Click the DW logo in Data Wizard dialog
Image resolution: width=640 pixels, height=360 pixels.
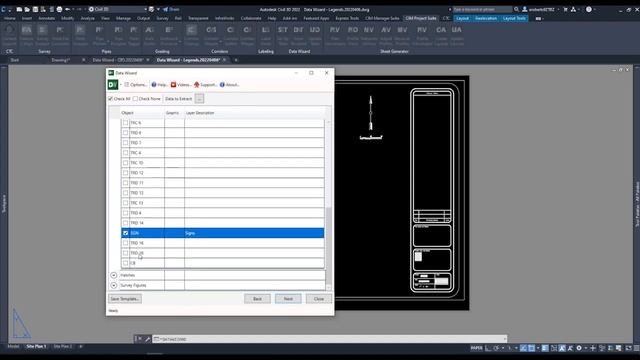[113, 84]
